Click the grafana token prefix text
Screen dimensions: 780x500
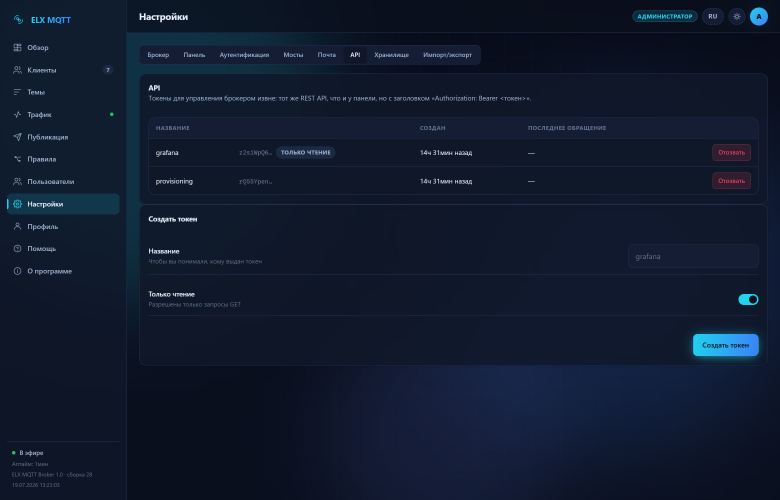click(x=255, y=152)
